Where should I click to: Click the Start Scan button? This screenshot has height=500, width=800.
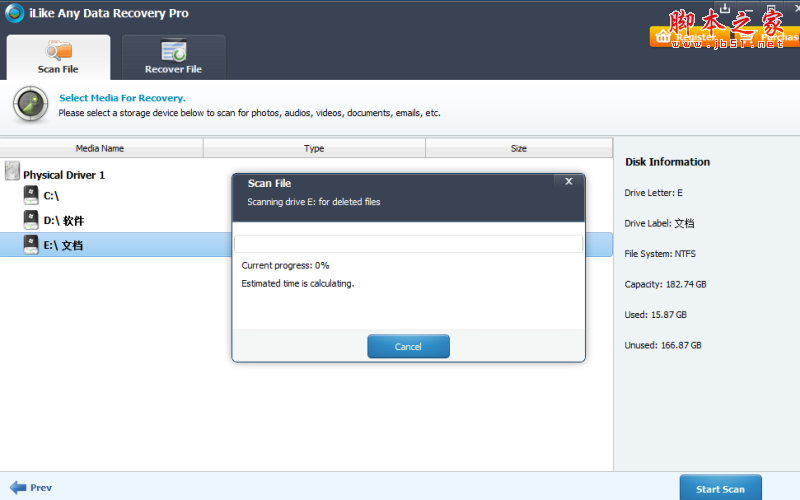[720, 488]
